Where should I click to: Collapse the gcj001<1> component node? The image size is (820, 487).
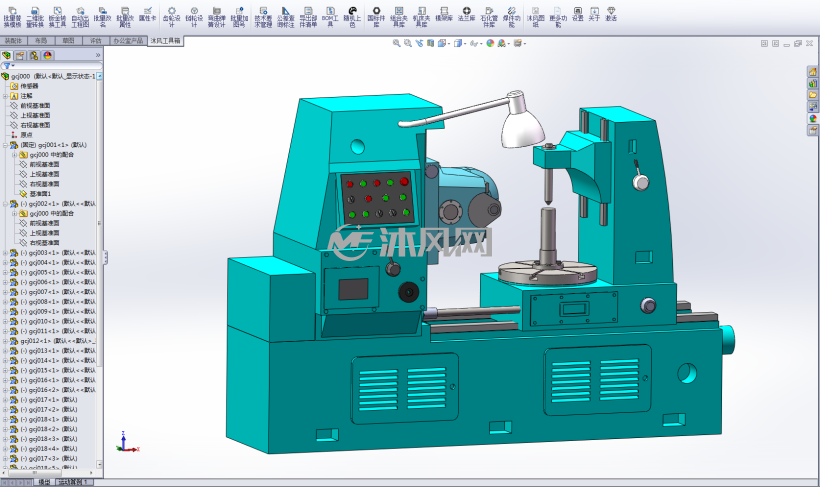click(6, 145)
